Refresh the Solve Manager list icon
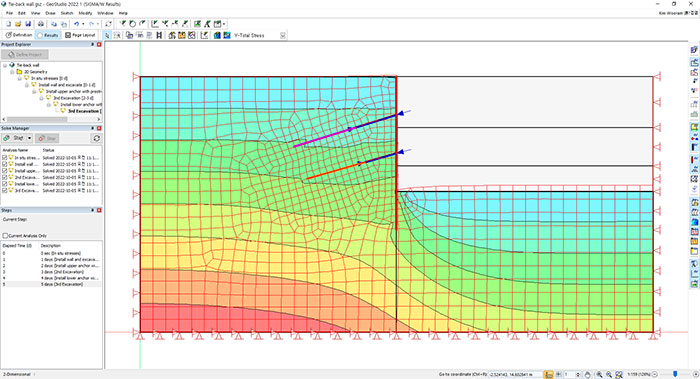This screenshot has height=379, width=700. [x=96, y=138]
